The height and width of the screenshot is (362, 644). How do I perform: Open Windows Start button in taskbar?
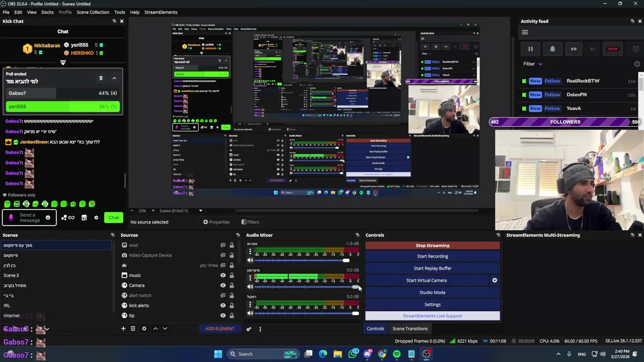tap(218, 354)
